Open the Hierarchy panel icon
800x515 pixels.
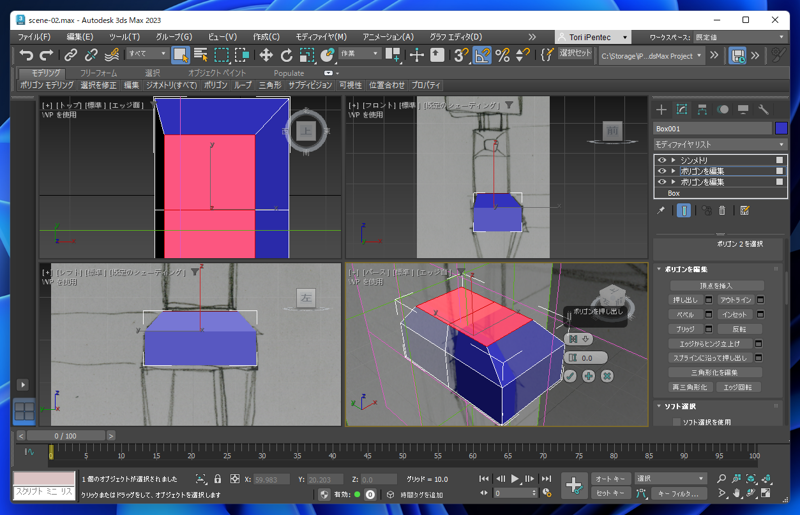point(702,109)
